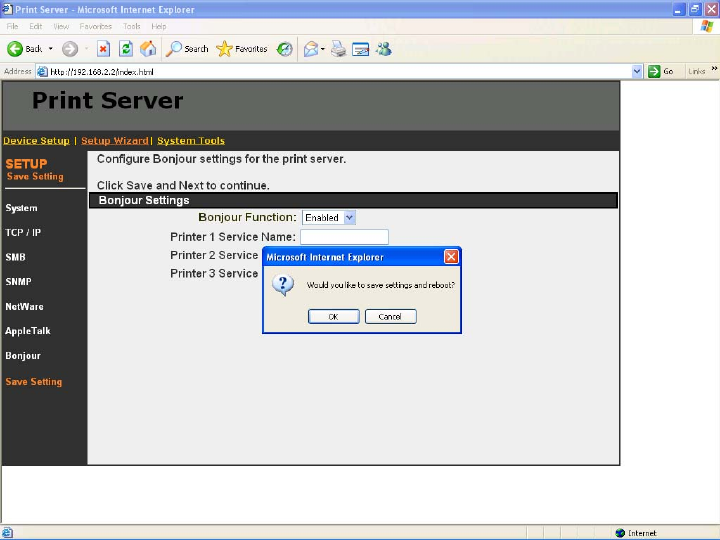Open the Tools menu
The height and width of the screenshot is (540, 720).
coord(131,26)
